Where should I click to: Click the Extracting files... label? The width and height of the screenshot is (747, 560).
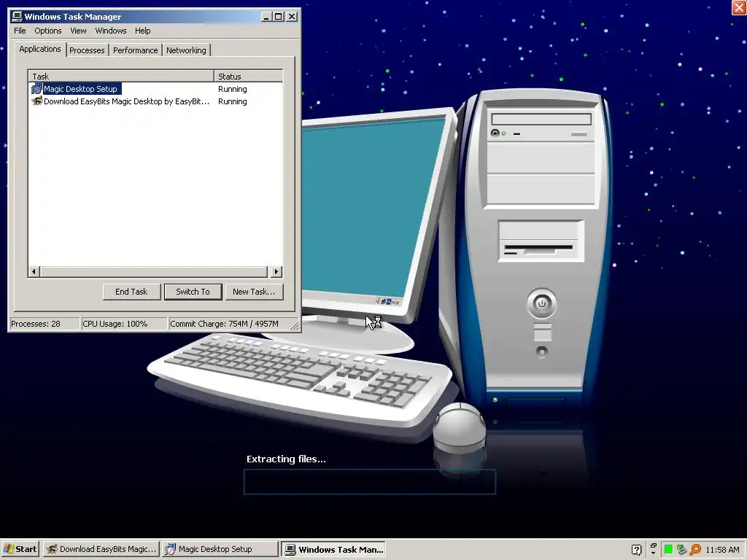click(x=286, y=459)
